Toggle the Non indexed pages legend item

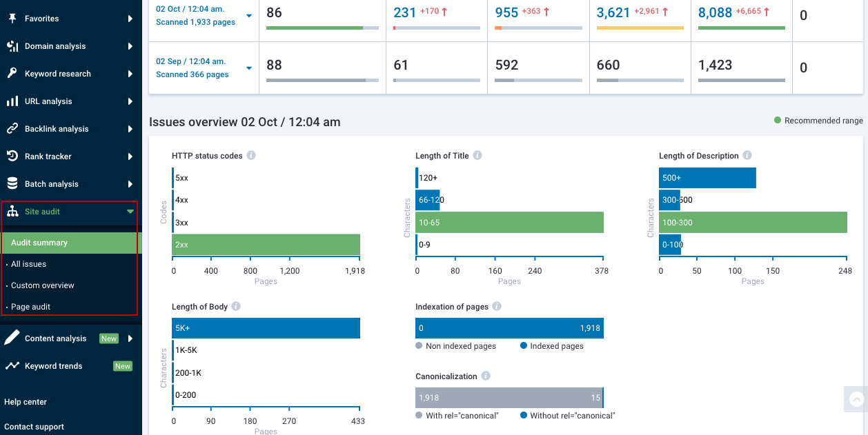click(x=455, y=346)
